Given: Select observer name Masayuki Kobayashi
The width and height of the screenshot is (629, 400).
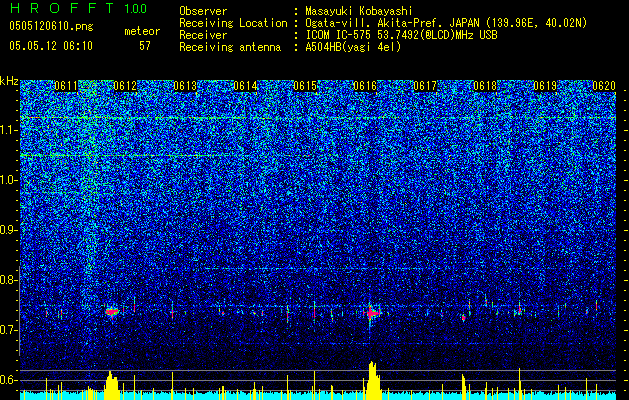Looking at the screenshot, I should [359, 11].
